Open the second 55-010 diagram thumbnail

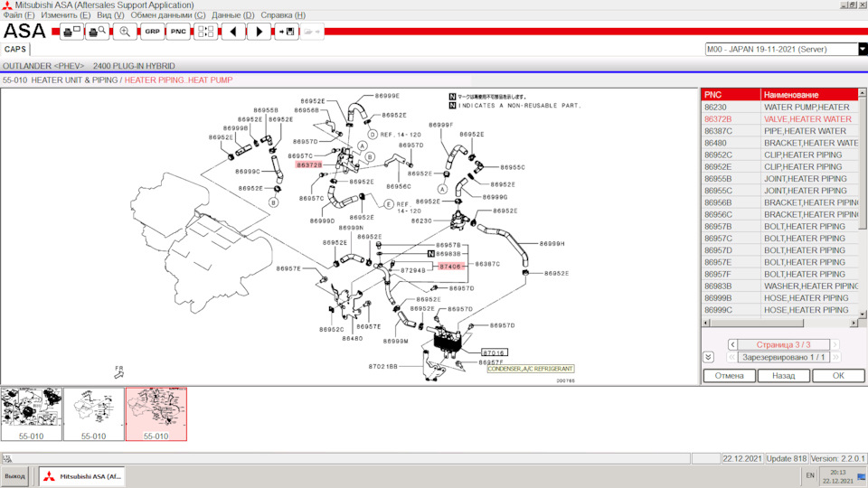tap(93, 414)
